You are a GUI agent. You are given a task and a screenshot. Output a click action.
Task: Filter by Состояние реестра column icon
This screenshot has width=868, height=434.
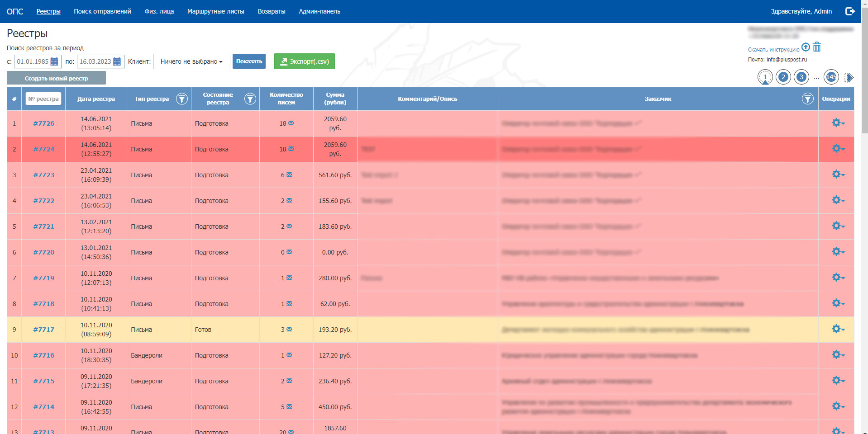pos(250,99)
